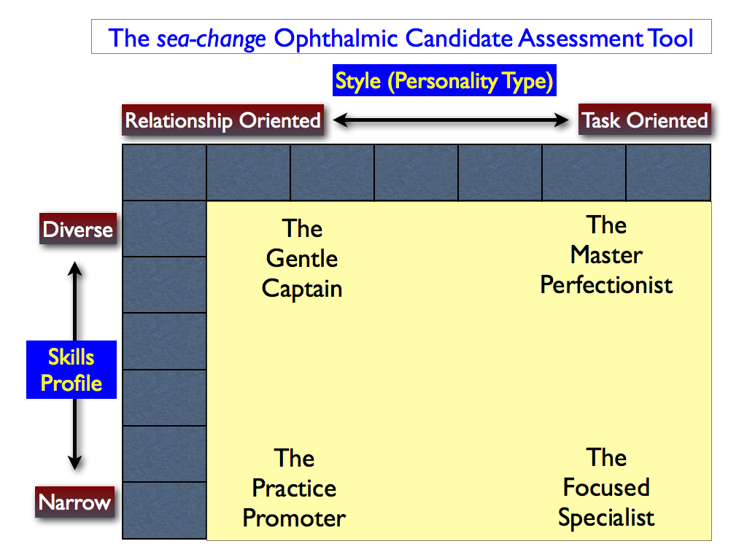The width and height of the screenshot is (747, 560).
Task: Click the upward arrowhead below Diverse
Action: [x=75, y=268]
